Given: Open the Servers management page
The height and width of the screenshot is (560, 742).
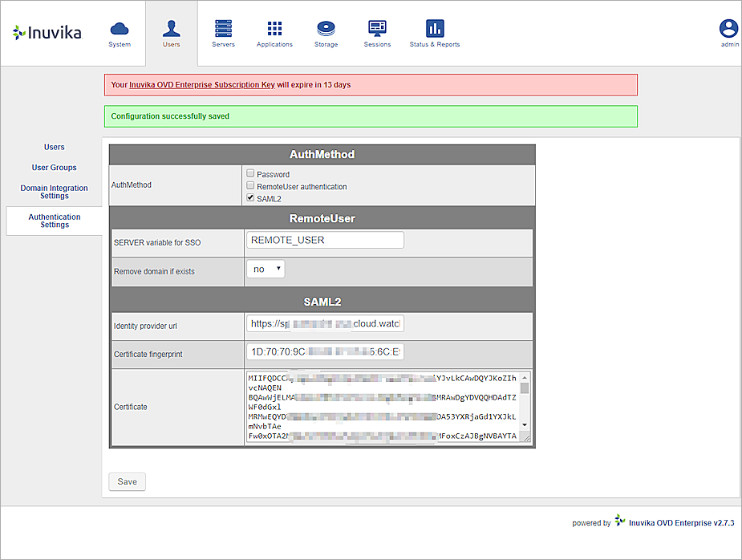Looking at the screenshot, I should pyautogui.click(x=223, y=32).
